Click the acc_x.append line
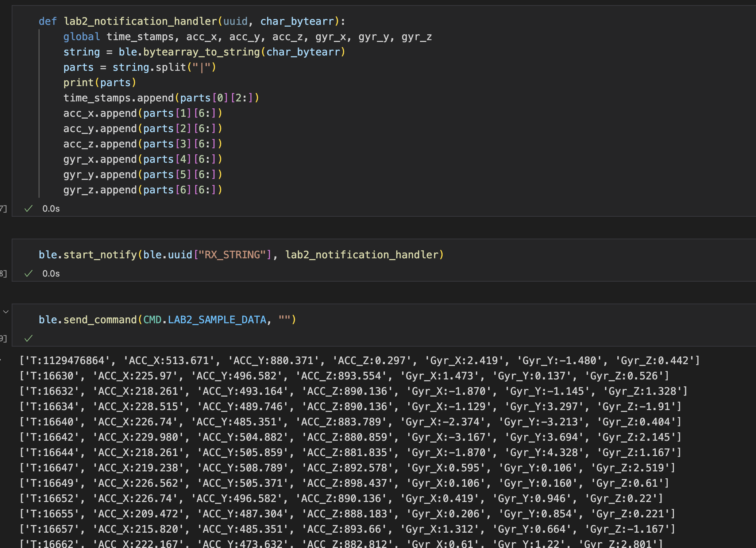Viewport: 756px width, 548px height. [x=143, y=113]
